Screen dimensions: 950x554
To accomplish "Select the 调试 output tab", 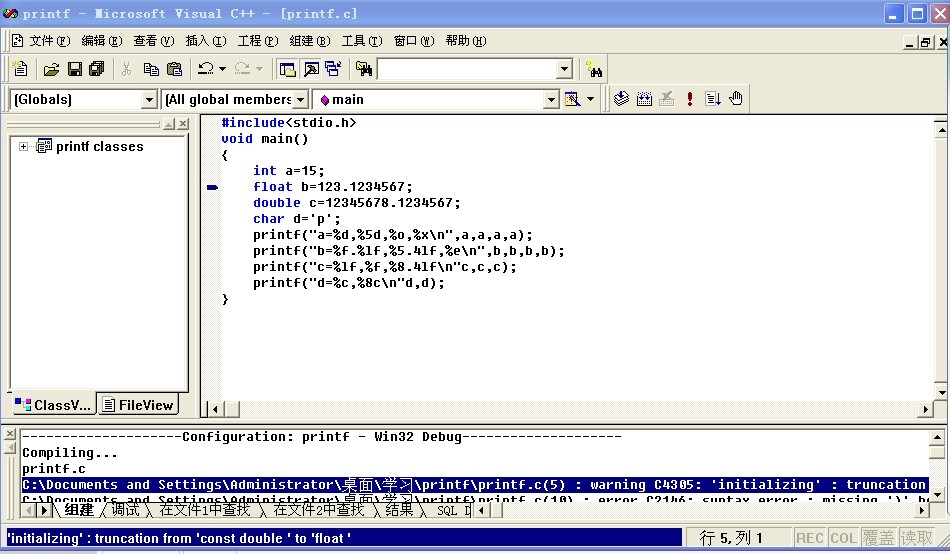I will pos(125,510).
